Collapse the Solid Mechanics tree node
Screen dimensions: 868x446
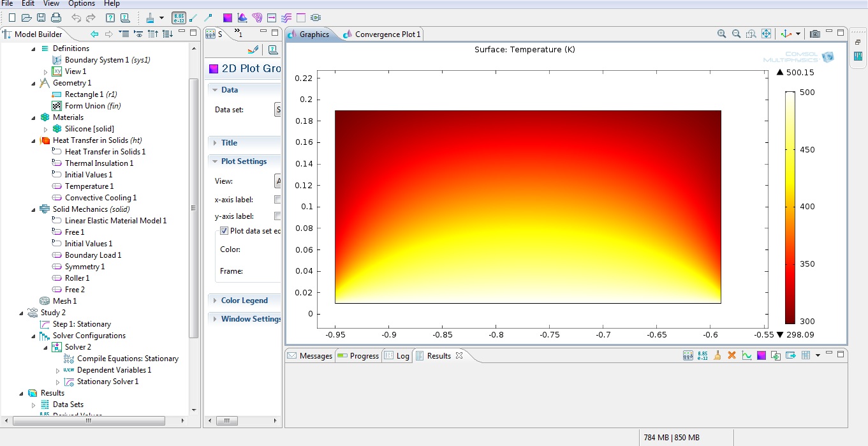(x=34, y=209)
